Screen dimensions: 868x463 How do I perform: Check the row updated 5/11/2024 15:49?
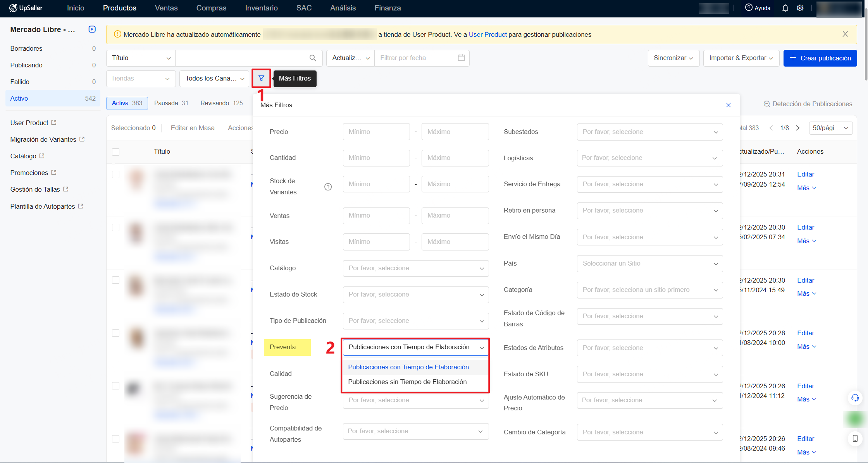(x=115, y=280)
